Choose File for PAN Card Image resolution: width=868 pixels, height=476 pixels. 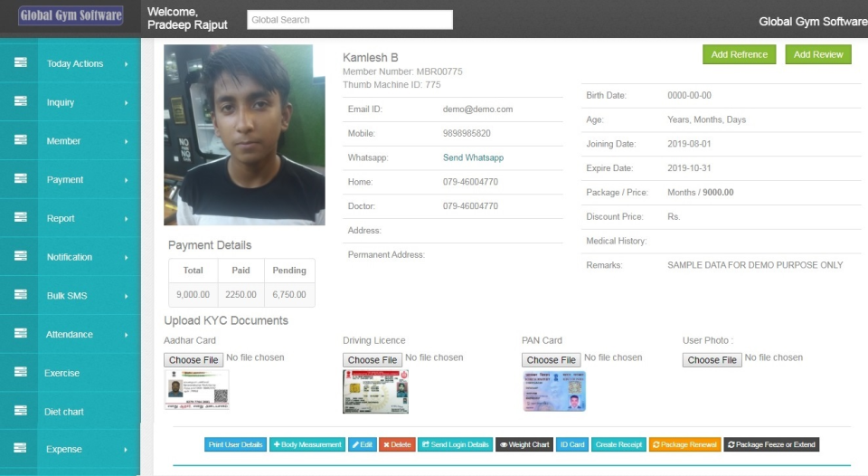pyautogui.click(x=551, y=359)
